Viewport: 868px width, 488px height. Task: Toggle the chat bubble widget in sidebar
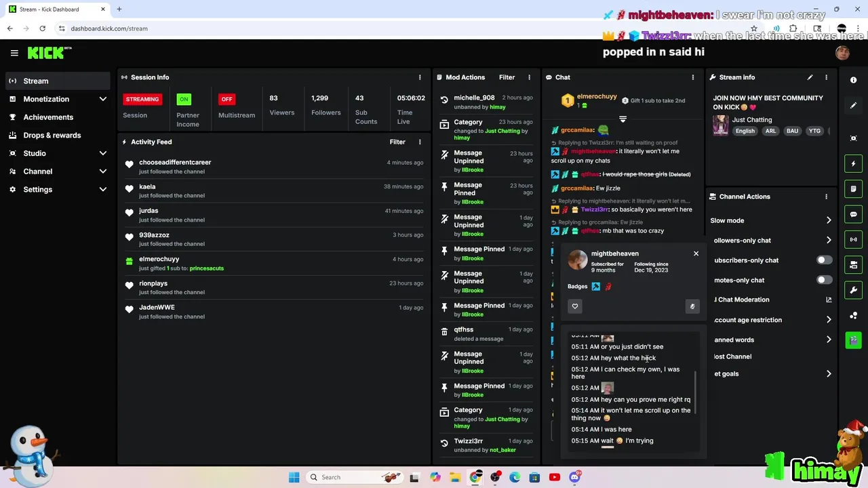[853, 214]
